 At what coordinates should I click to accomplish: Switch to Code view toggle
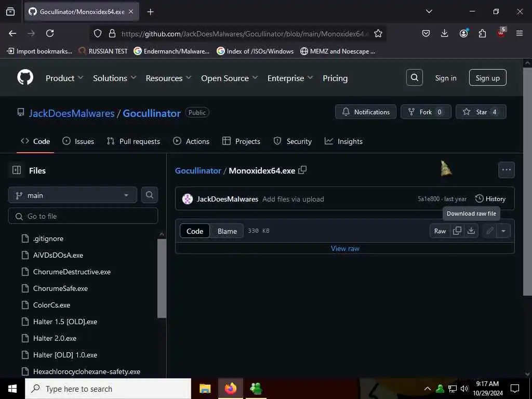point(195,231)
